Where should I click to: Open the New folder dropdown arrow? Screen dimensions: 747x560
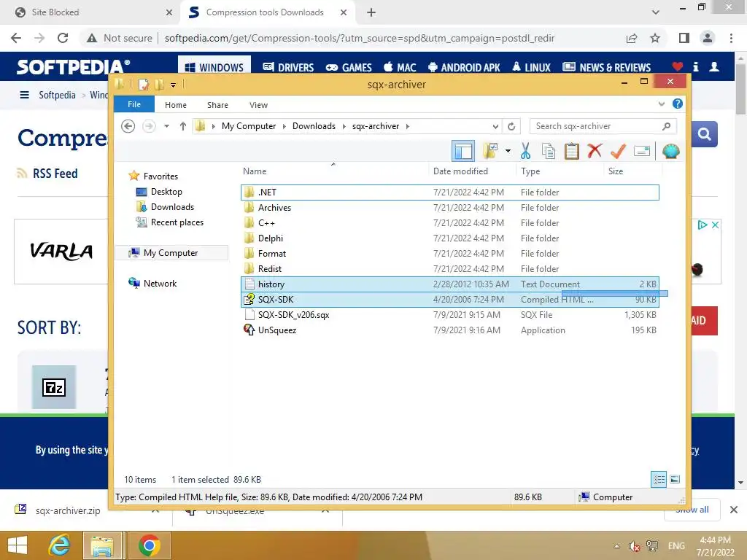[x=508, y=151]
